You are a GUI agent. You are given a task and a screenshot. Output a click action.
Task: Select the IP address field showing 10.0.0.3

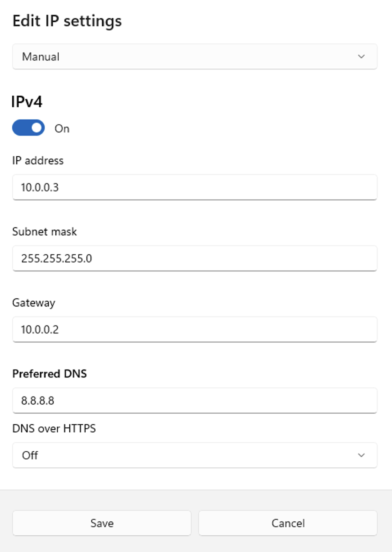195,187
